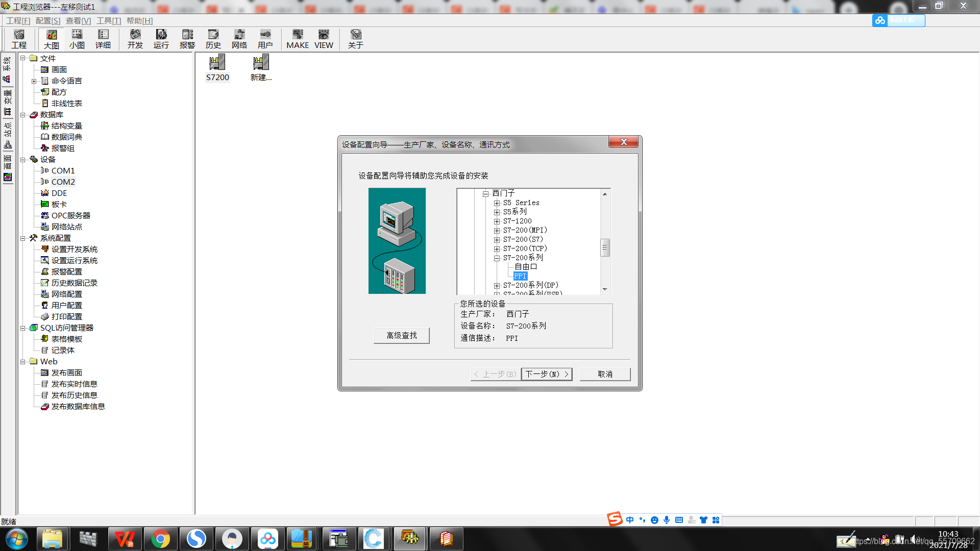Collapse the S7-200系列 tree node
This screenshot has width=980, height=551.
[x=497, y=258]
